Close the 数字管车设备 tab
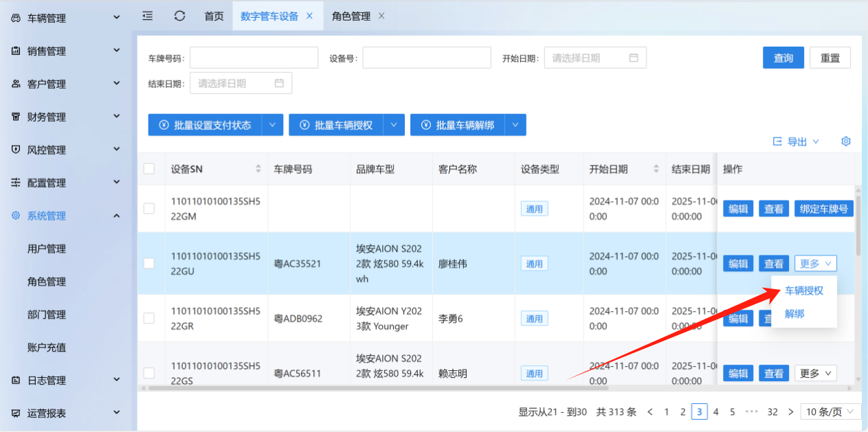The height and width of the screenshot is (432, 868). tap(310, 16)
